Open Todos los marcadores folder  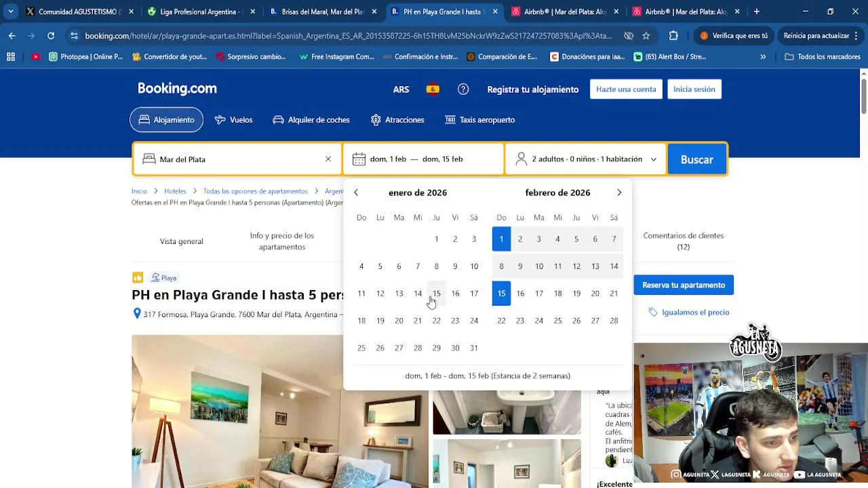823,57
